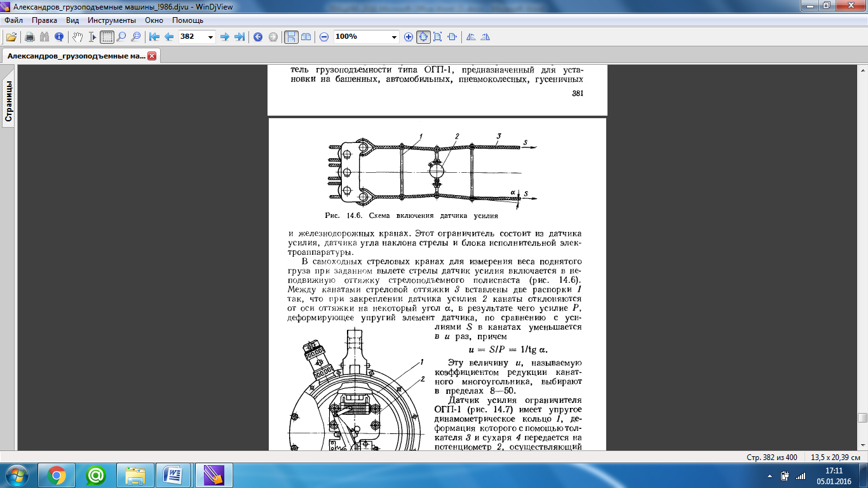Open the page number 382 dropdown
This screenshot has height=488, width=868.
(x=211, y=37)
